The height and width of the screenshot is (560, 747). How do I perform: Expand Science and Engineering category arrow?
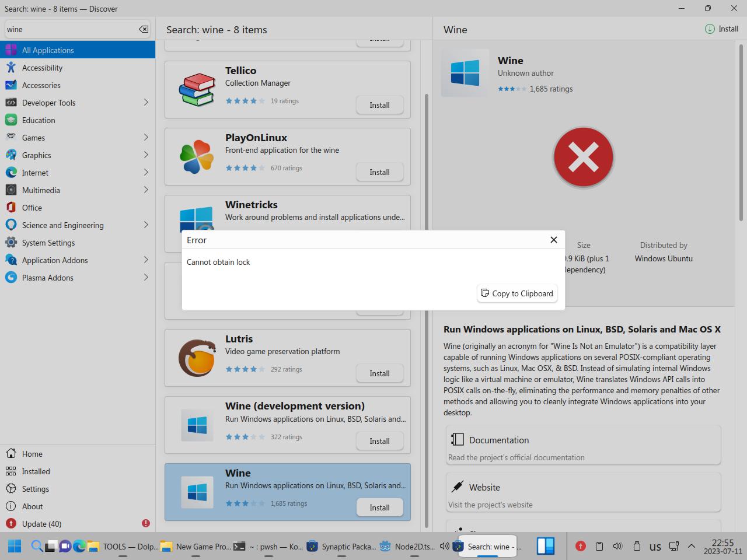[146, 225]
